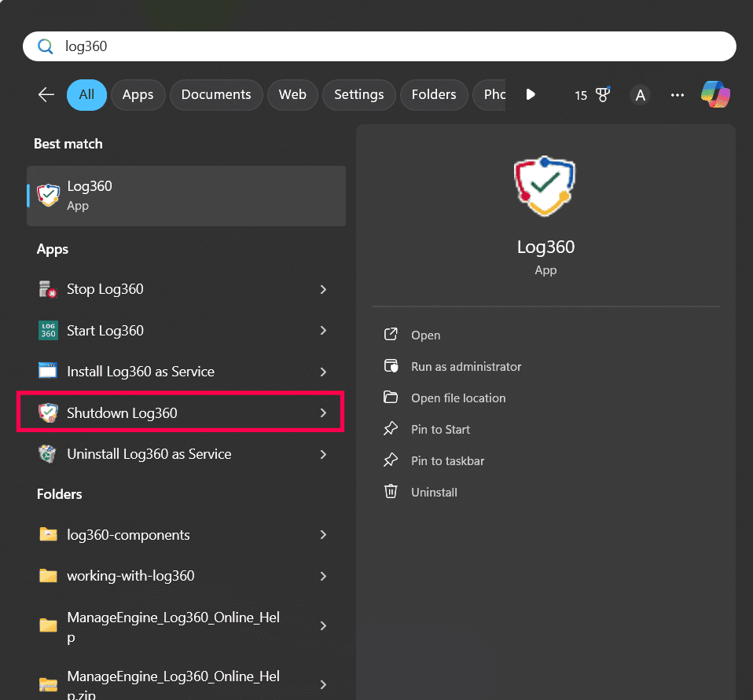Show more filter tabs with play arrow
Image resolution: width=753 pixels, height=700 pixels.
click(x=531, y=94)
